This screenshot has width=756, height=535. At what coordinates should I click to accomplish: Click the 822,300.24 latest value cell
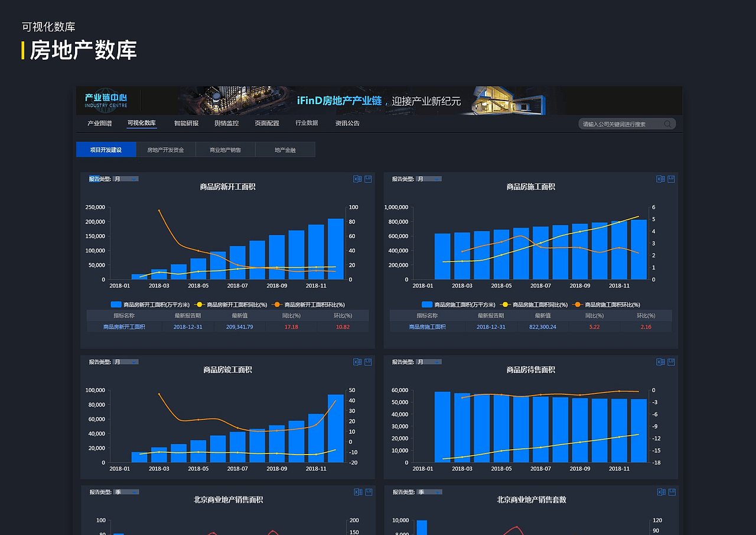point(543,327)
